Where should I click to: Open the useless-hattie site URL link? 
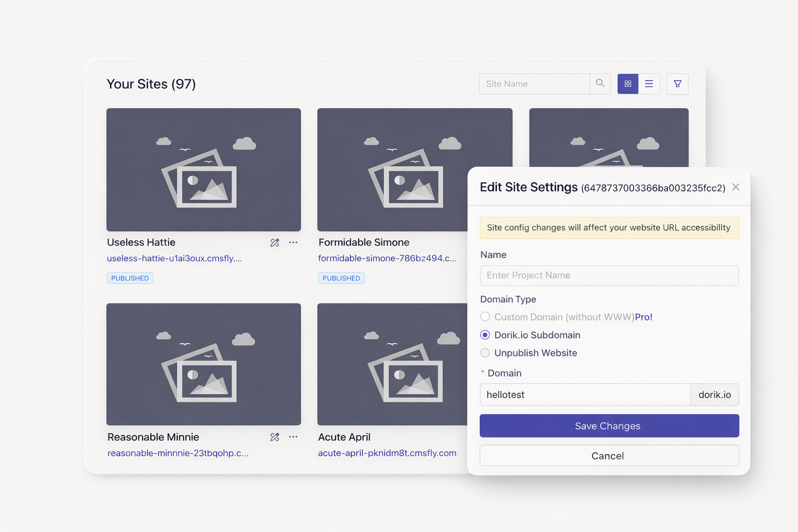click(x=174, y=259)
